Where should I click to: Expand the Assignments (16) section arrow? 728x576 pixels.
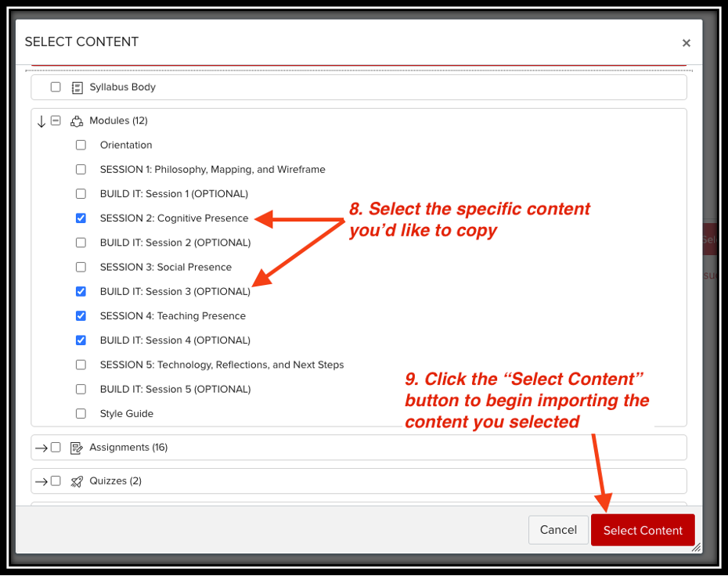[41, 448]
